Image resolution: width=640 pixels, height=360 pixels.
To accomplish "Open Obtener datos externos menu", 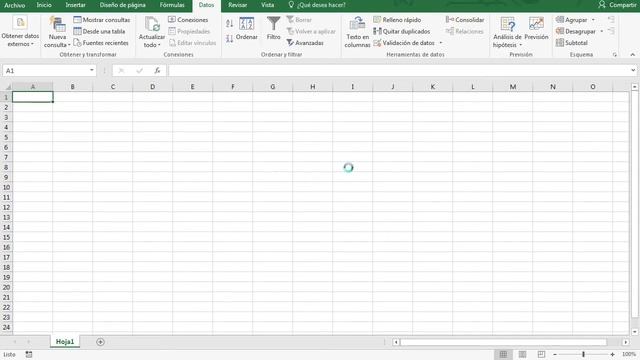I will 20,32.
